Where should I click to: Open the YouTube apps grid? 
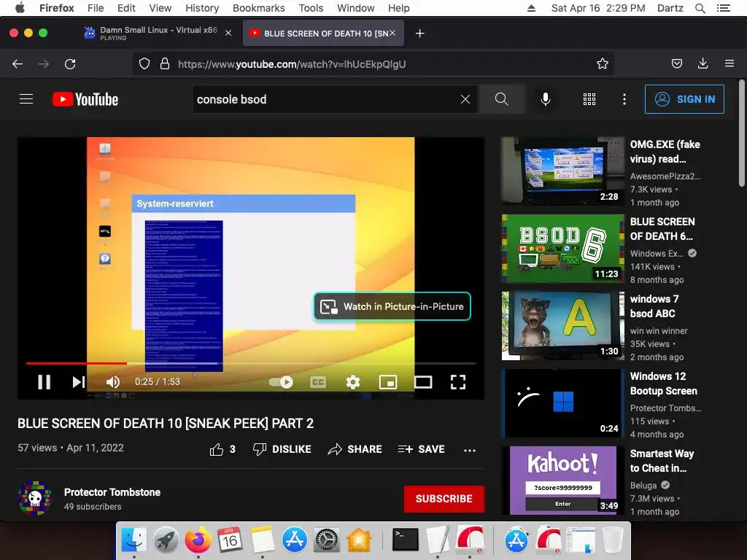click(589, 99)
